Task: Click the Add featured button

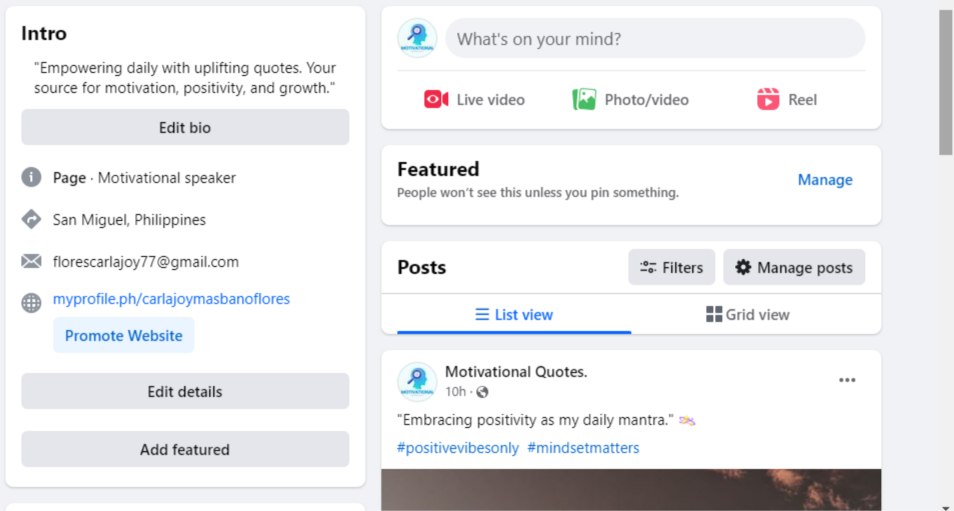Action: click(x=185, y=450)
